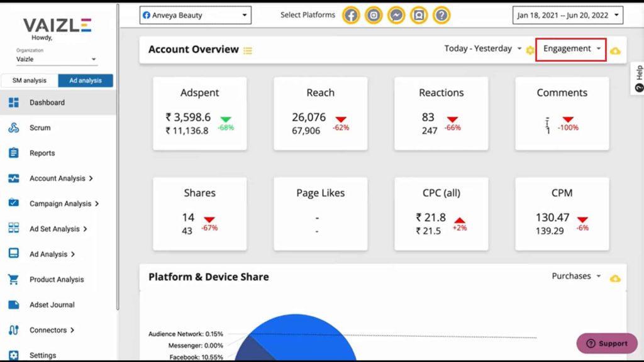Open the Purchases dropdown
The height and width of the screenshot is (362, 644).
576,277
